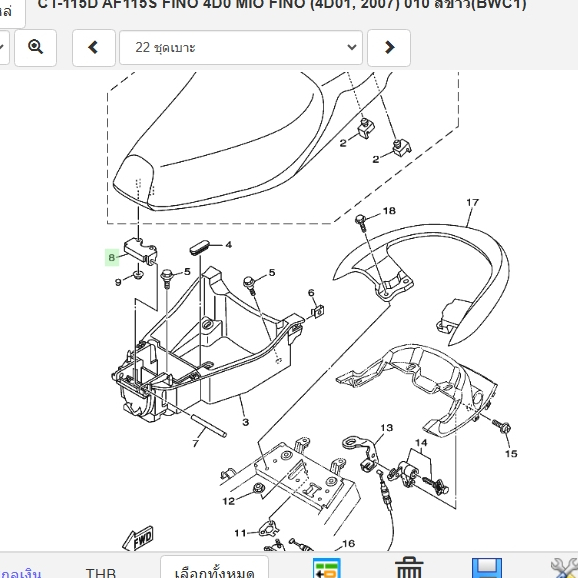Select part number 11 in diagram
The height and width of the screenshot is (578, 578).
click(x=240, y=533)
